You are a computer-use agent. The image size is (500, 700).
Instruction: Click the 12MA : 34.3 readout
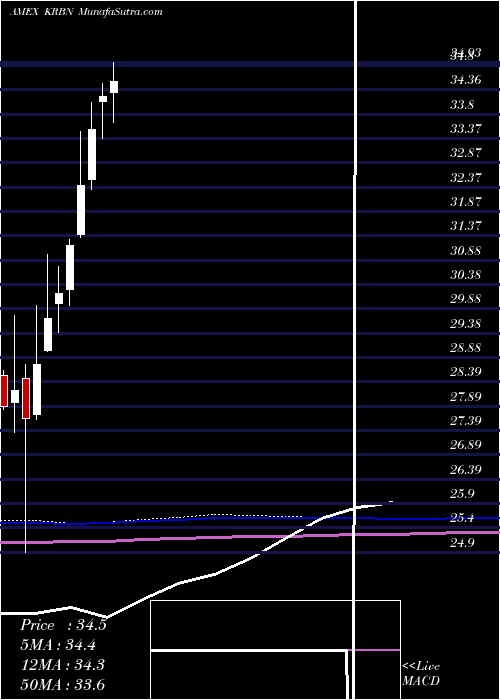(62, 664)
